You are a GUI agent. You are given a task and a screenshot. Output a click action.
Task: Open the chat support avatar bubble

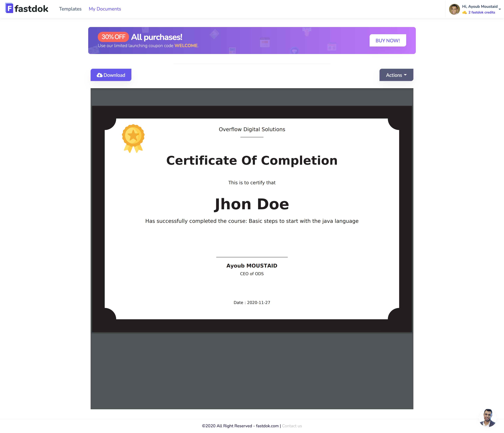(x=487, y=418)
